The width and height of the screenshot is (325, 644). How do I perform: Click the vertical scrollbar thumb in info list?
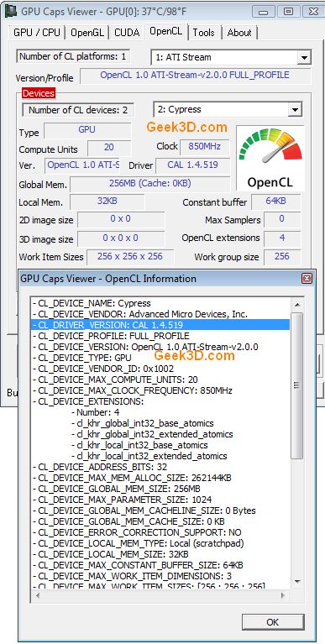coord(296,385)
